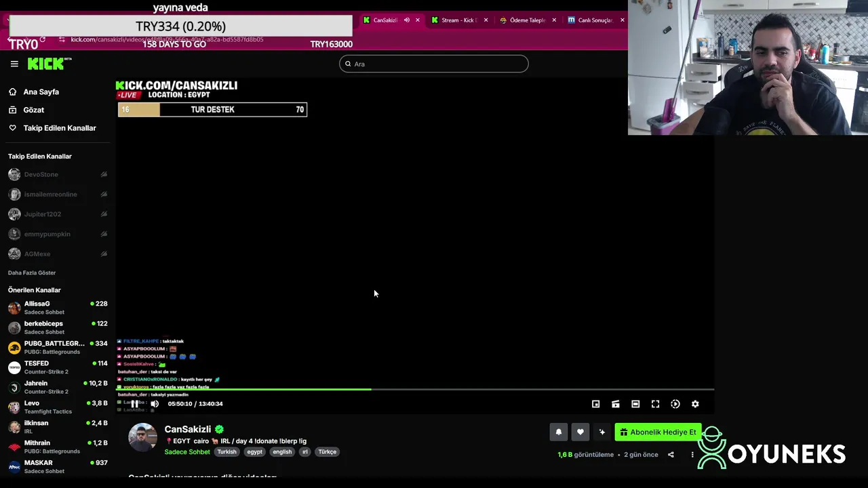Click the browser address bar URL
The image size is (868, 488).
pyautogui.click(x=167, y=39)
